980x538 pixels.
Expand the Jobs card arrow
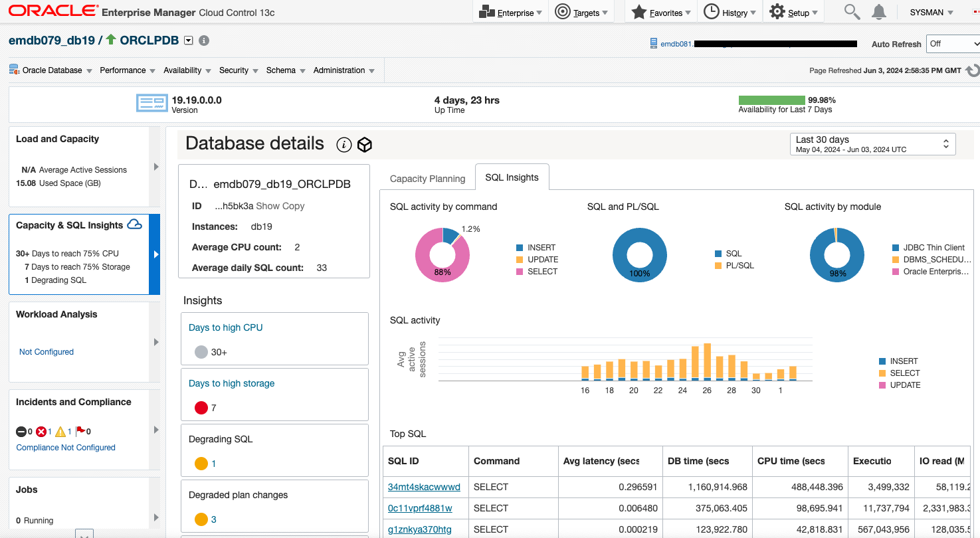pos(156,517)
